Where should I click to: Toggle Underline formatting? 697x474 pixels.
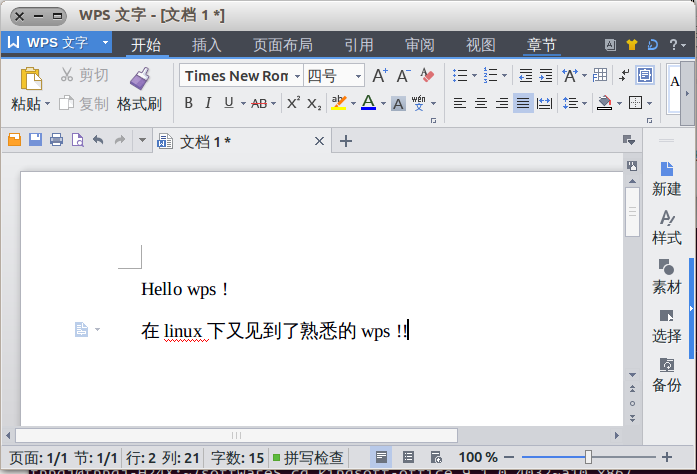point(229,103)
